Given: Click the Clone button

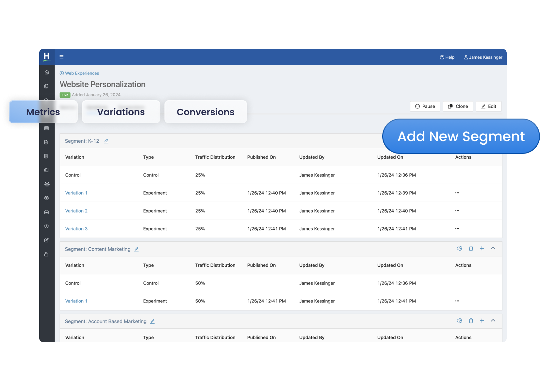Looking at the screenshot, I should tap(458, 106).
